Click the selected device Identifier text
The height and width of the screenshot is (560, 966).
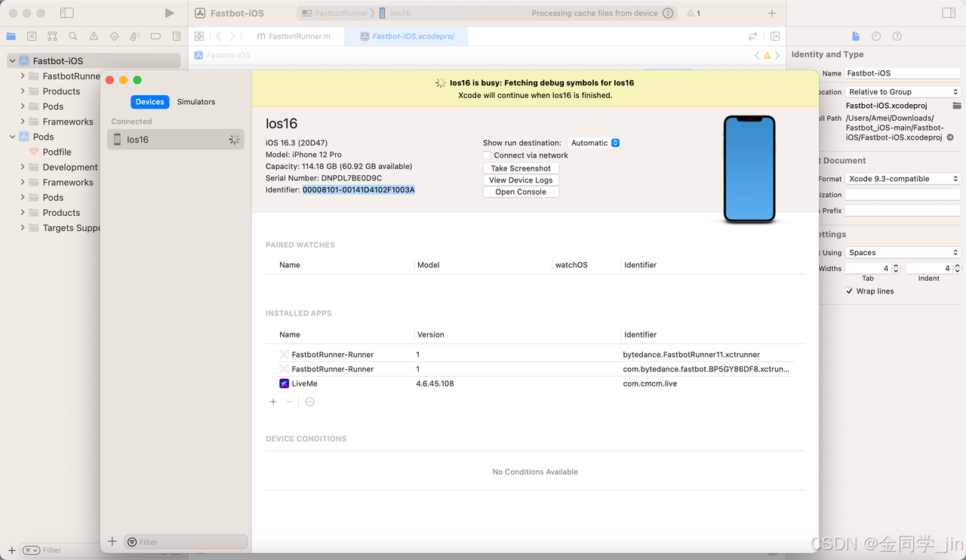358,190
